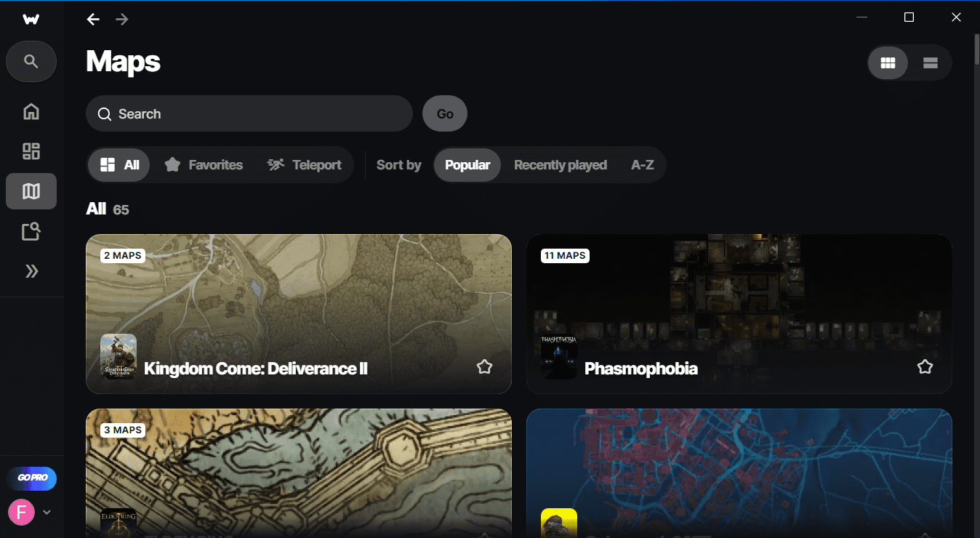Click the Kingdom Come: Deliverance II title
980x538 pixels.
click(256, 369)
